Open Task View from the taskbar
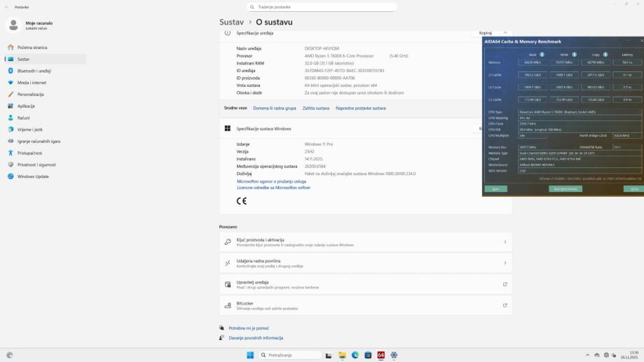This screenshot has width=644, height=362. [329, 356]
